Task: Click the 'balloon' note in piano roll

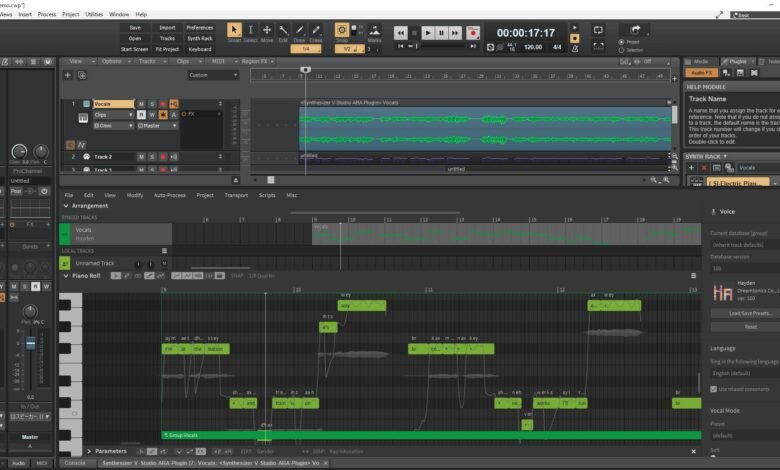Action: click(215, 349)
